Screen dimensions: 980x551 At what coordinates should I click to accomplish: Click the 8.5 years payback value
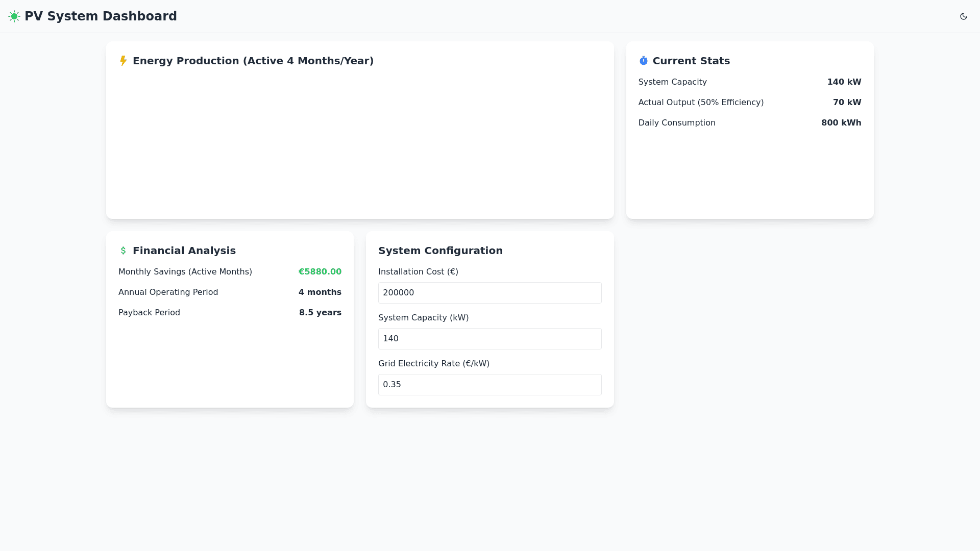pos(320,313)
